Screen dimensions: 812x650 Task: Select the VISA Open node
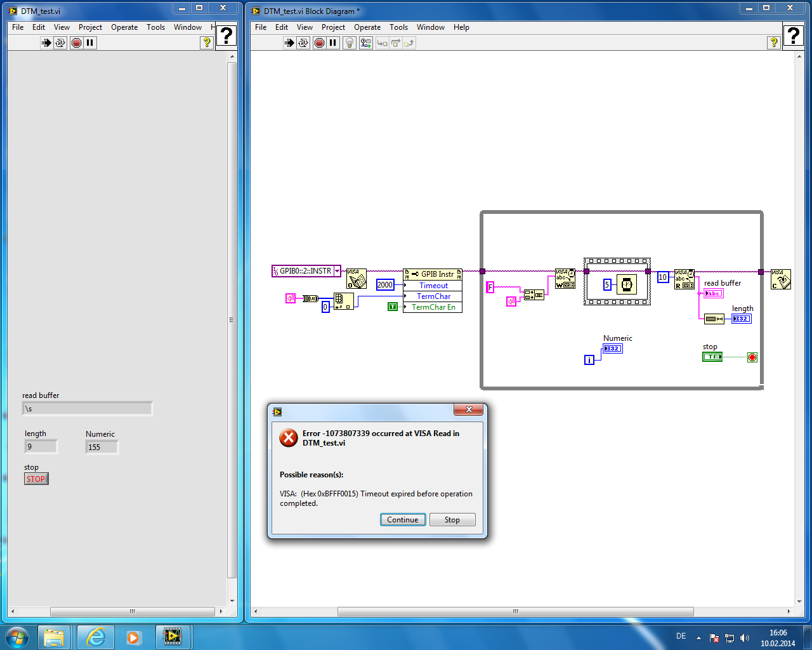click(357, 279)
